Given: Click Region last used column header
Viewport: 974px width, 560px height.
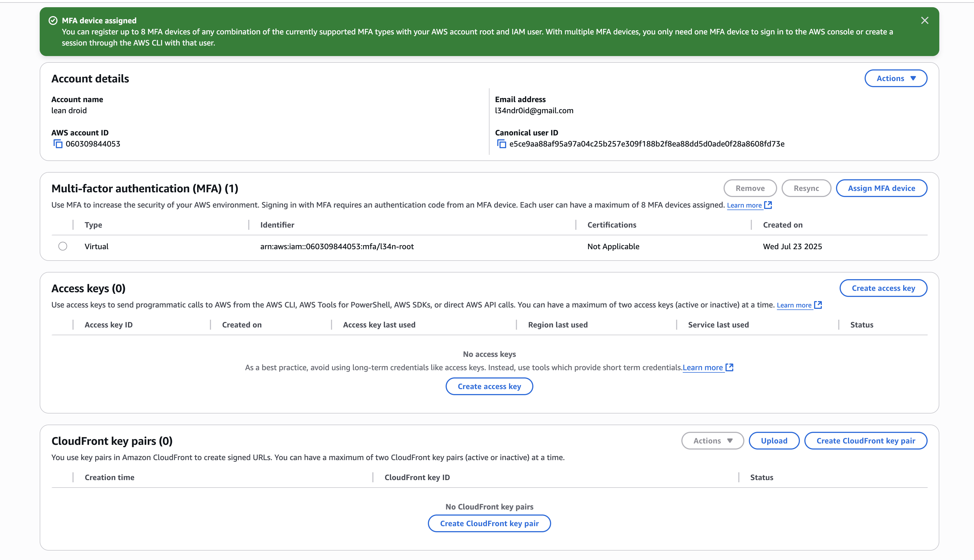Looking at the screenshot, I should [x=558, y=325].
